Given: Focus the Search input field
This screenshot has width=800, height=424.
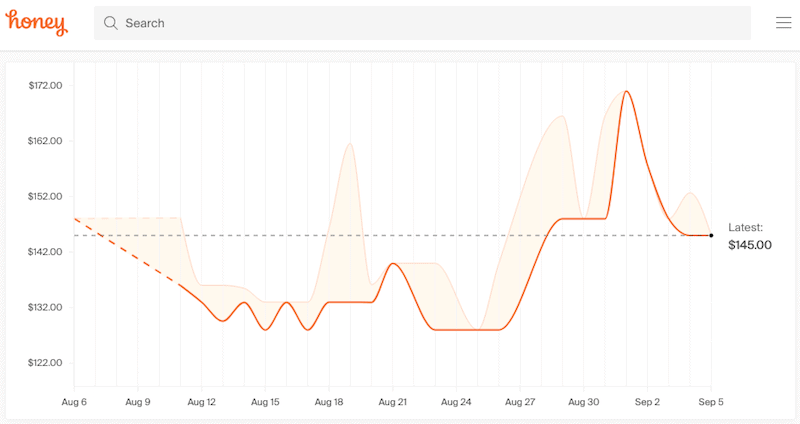Looking at the screenshot, I should pos(430,23).
